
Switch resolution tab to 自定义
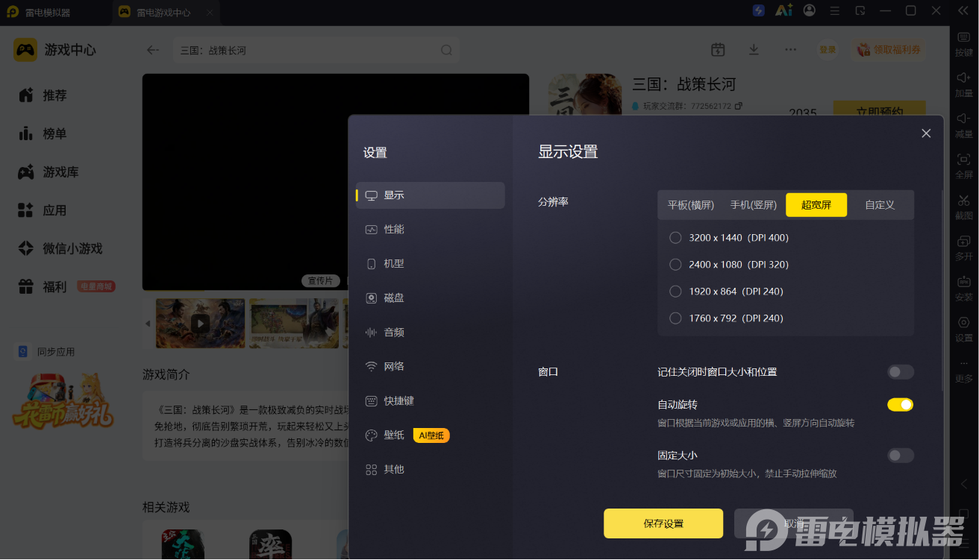(x=880, y=205)
